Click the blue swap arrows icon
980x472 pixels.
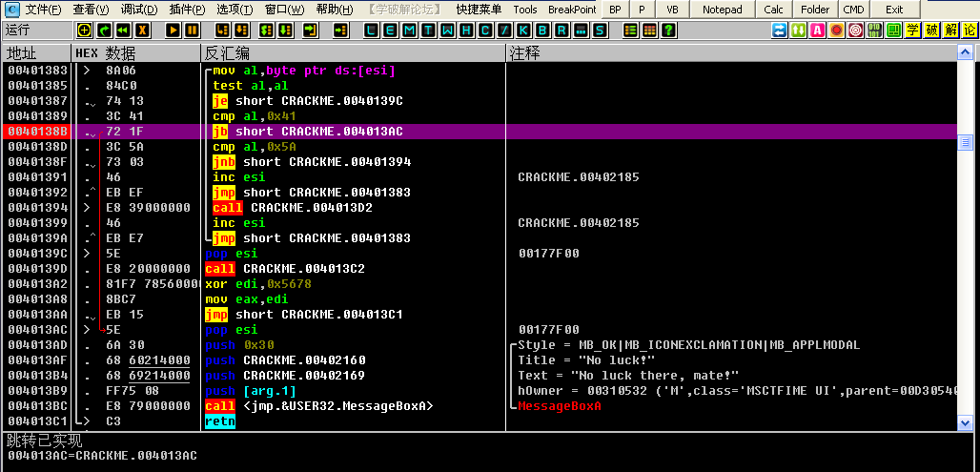click(x=780, y=30)
